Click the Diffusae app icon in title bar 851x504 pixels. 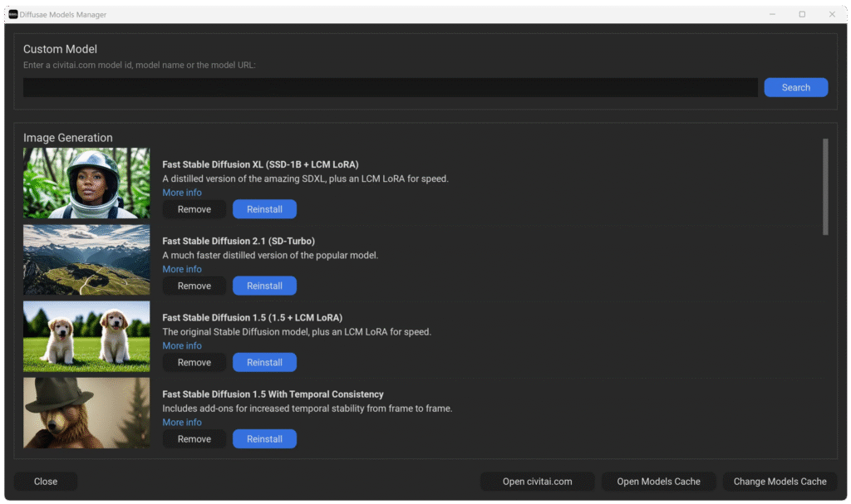(13, 14)
